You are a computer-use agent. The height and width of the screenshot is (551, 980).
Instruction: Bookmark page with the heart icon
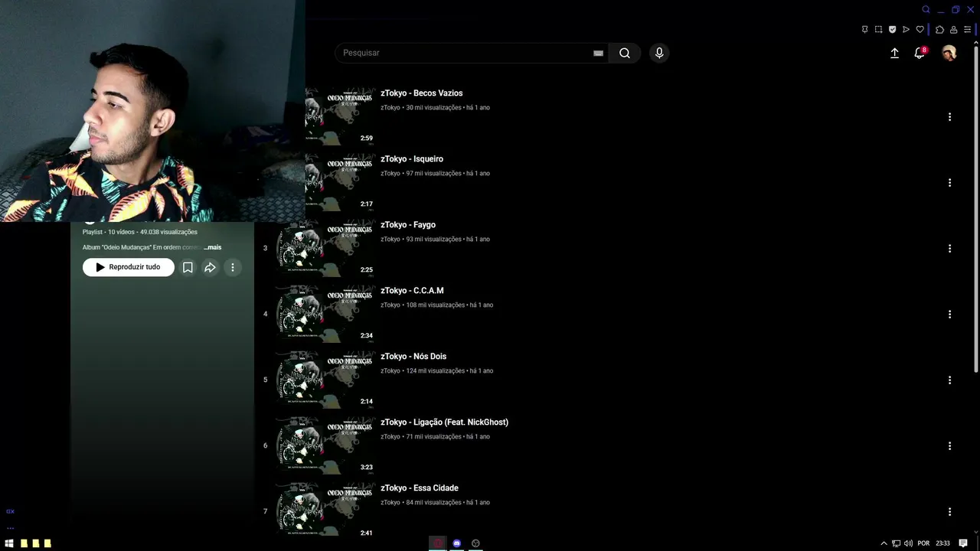click(x=920, y=30)
